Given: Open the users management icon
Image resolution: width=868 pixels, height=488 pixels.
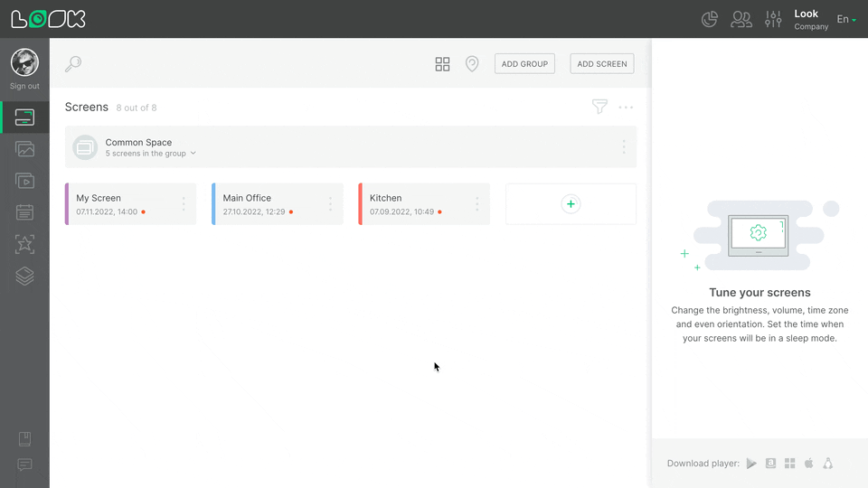Looking at the screenshot, I should coord(741,19).
